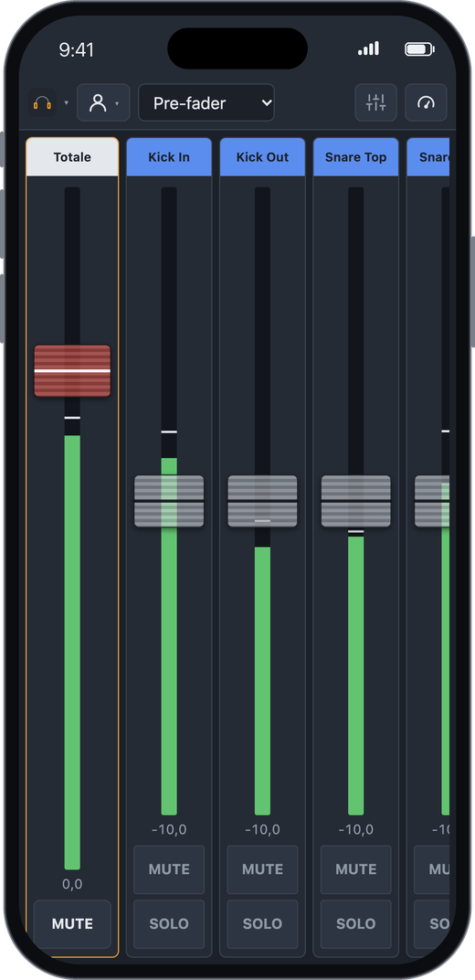Click the battery status icon
The height and width of the screenshot is (980, 475).
(x=419, y=48)
